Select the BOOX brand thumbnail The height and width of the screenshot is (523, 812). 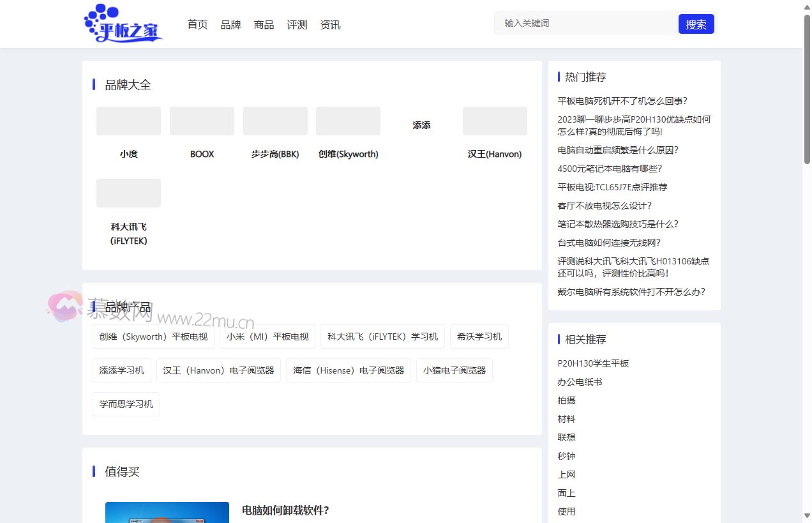[x=202, y=121]
